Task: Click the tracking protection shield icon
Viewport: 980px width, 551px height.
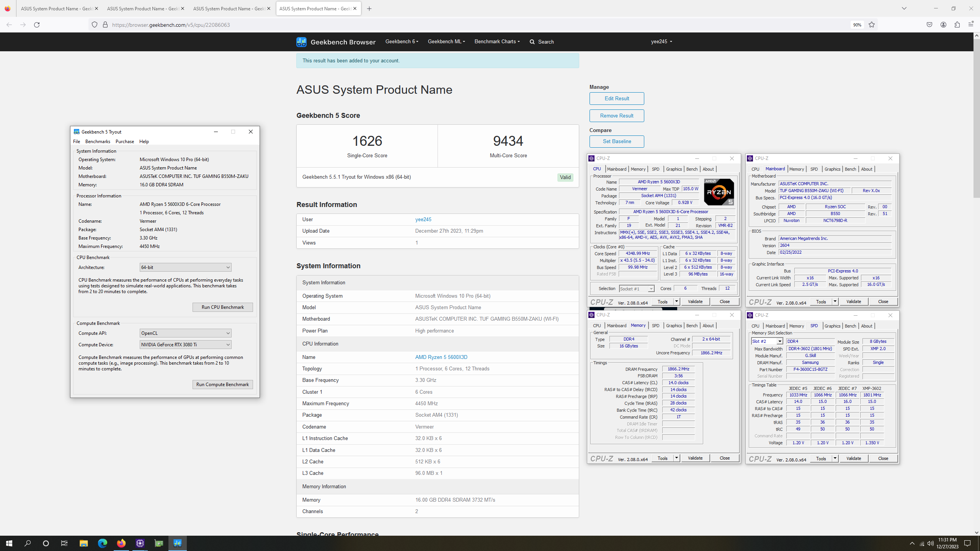Action: point(95,25)
